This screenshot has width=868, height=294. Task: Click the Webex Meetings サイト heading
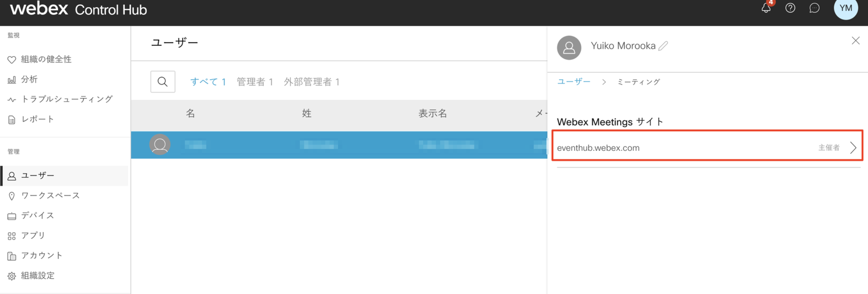[x=610, y=122]
